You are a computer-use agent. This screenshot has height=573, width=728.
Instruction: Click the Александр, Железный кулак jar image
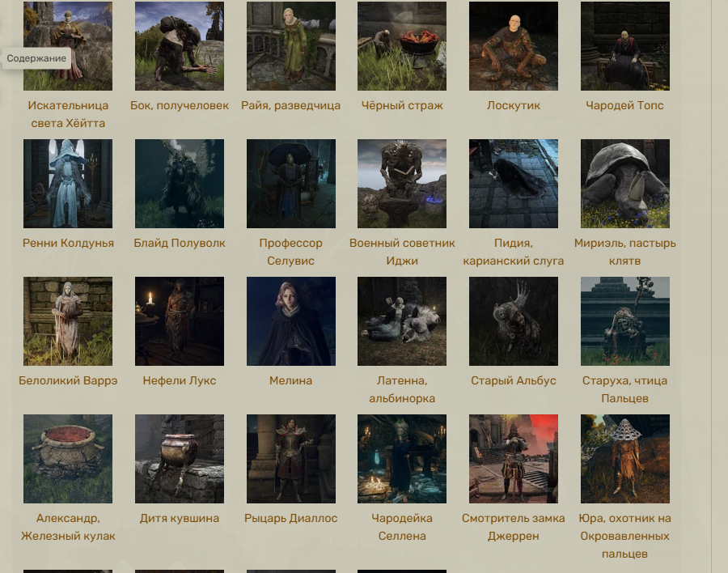click(x=68, y=459)
